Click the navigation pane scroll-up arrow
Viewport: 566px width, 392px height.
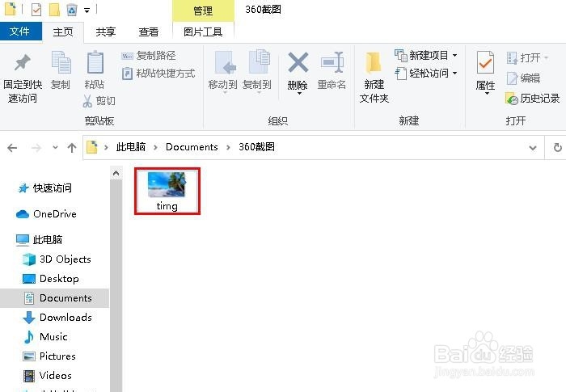coord(116,174)
